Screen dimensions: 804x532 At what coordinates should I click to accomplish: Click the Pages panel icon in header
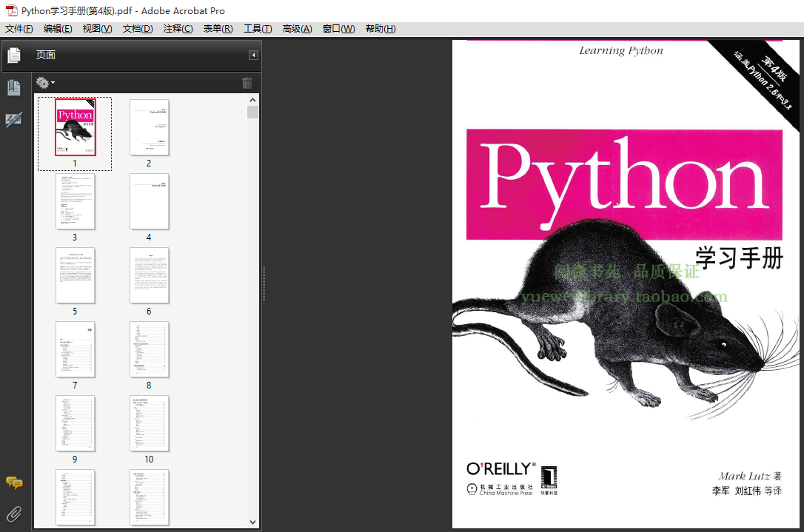[14, 55]
